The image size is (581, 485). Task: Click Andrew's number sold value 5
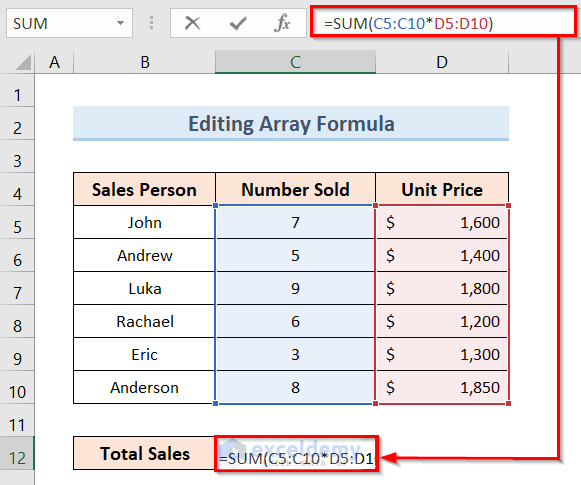[x=295, y=255]
